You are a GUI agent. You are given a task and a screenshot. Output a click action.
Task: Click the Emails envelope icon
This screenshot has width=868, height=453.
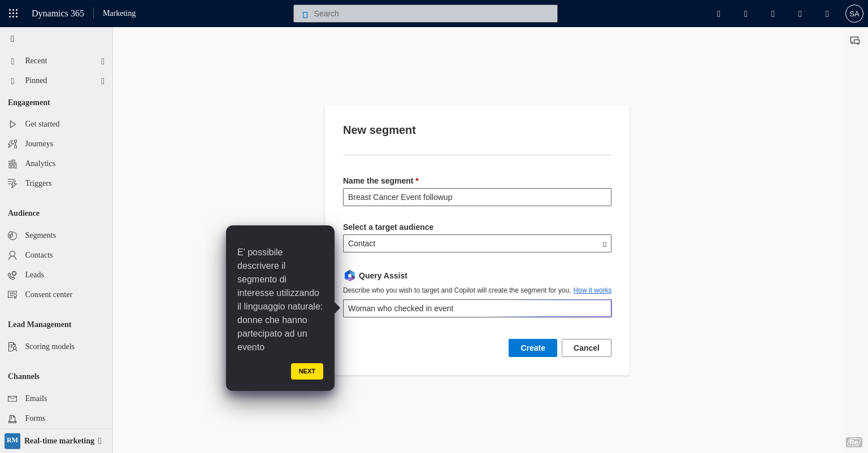[x=12, y=399]
